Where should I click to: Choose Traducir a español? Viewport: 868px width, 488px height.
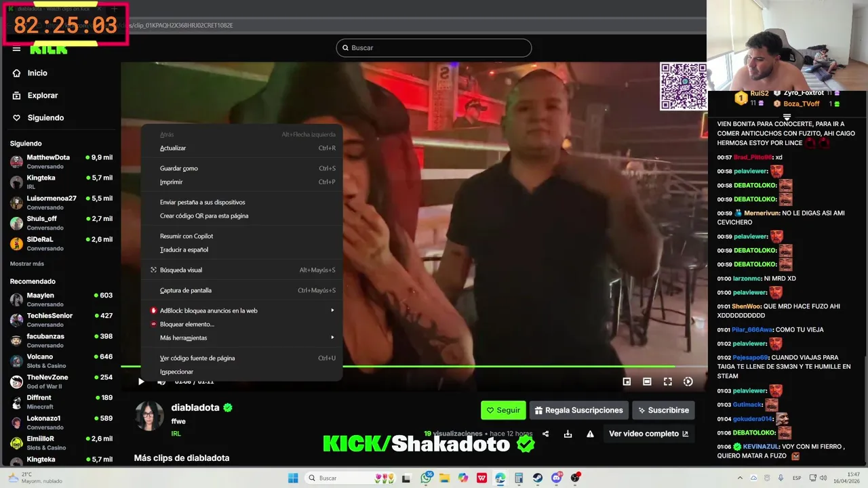[x=241, y=249]
